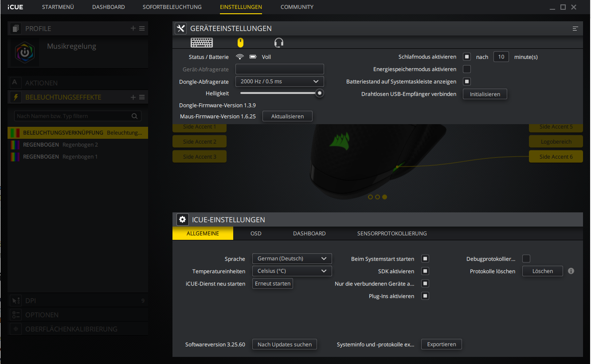Open Sofortbeleuchtung menu
The image size is (591, 364).
pos(172,7)
